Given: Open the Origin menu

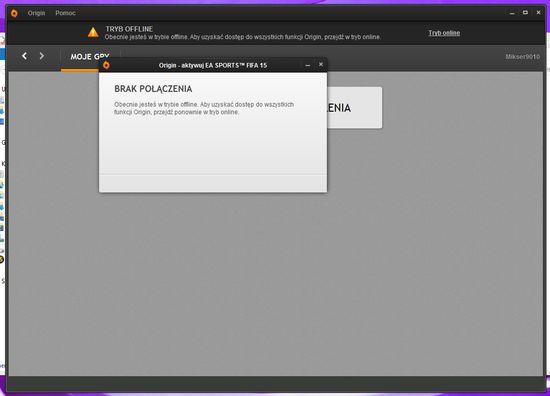Looking at the screenshot, I should click(36, 13).
